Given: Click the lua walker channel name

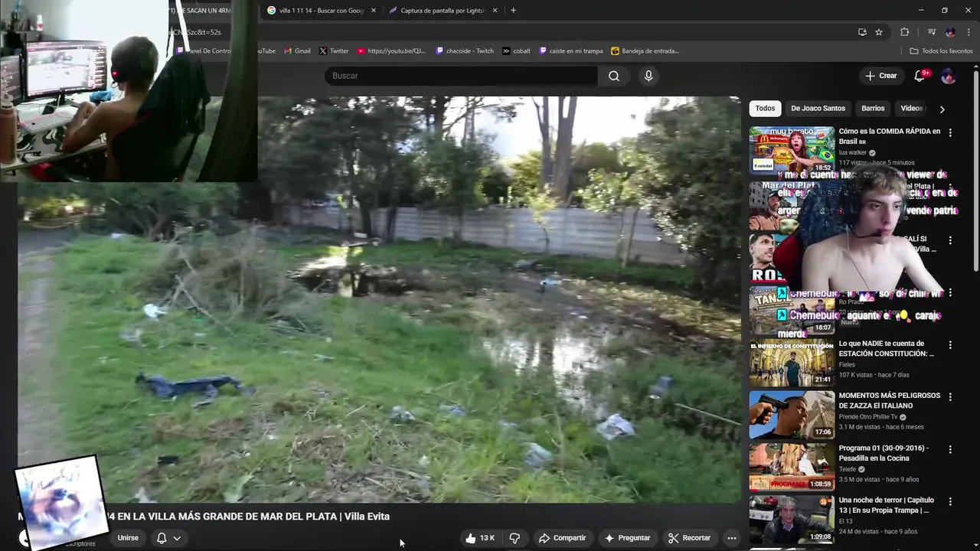Looking at the screenshot, I should [852, 152].
